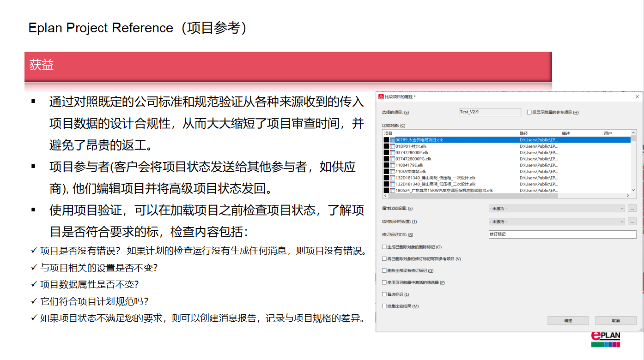Tick 删除全部现有修订标记 (D)
This screenshot has height=360, width=644.
[x=384, y=271]
